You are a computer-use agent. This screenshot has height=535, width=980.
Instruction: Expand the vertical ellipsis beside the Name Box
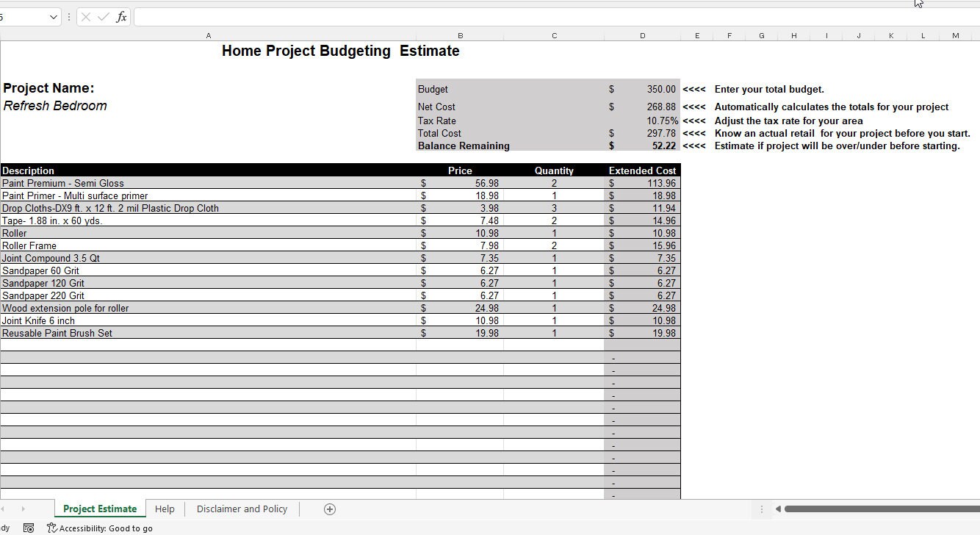click(68, 16)
